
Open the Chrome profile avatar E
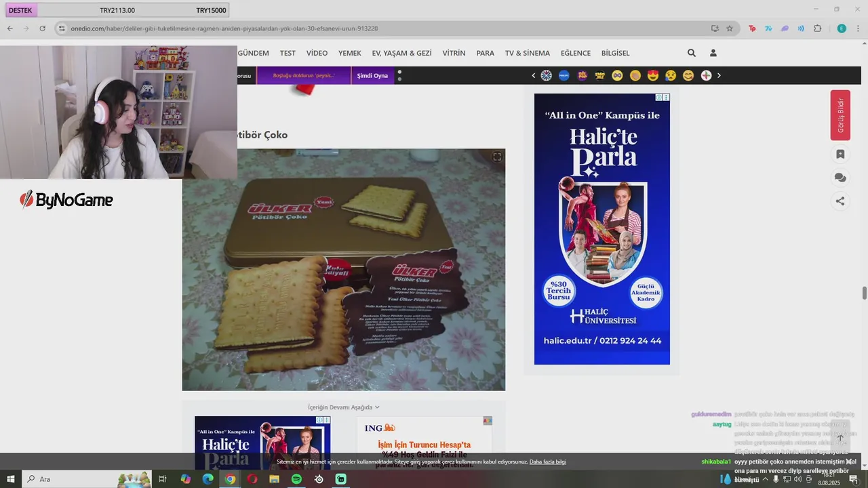842,28
